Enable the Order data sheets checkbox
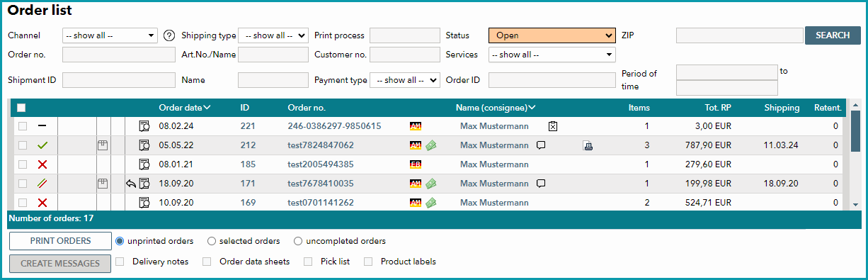The image size is (868, 280). pos(207,262)
